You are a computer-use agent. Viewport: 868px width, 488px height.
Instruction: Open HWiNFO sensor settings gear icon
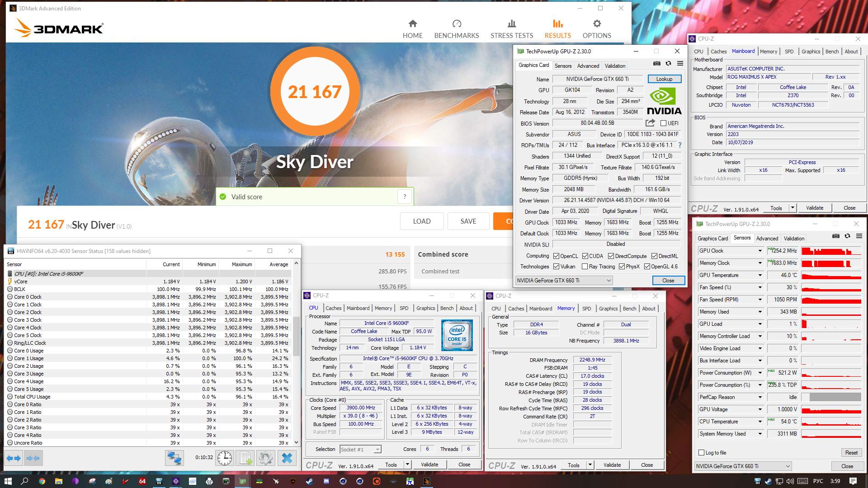coord(266,458)
